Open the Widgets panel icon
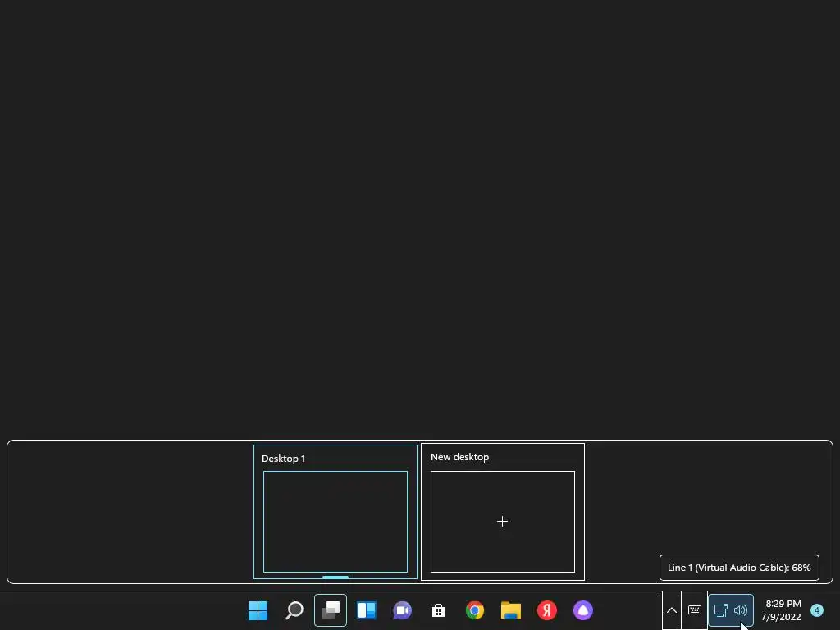Screen dimensions: 840x630 pos(367,610)
